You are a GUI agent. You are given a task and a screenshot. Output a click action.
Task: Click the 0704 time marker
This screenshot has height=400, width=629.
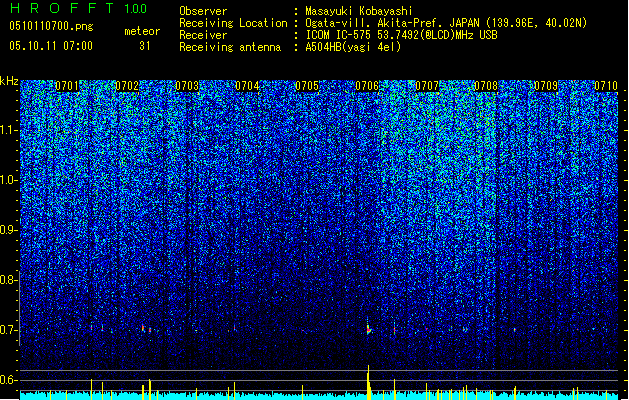coord(247,86)
